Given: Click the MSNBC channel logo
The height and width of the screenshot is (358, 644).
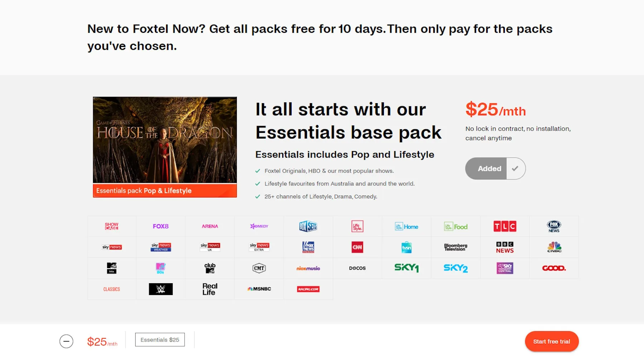Looking at the screenshot, I should click(259, 289).
